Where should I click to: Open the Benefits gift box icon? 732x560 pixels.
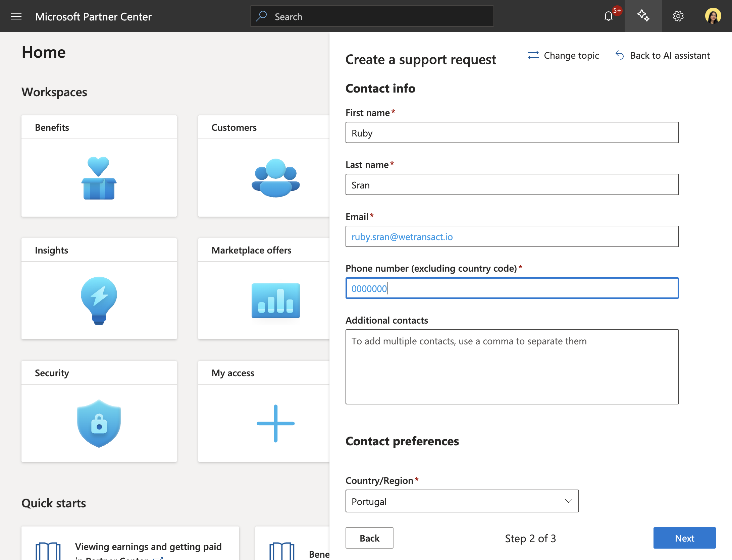(x=99, y=178)
